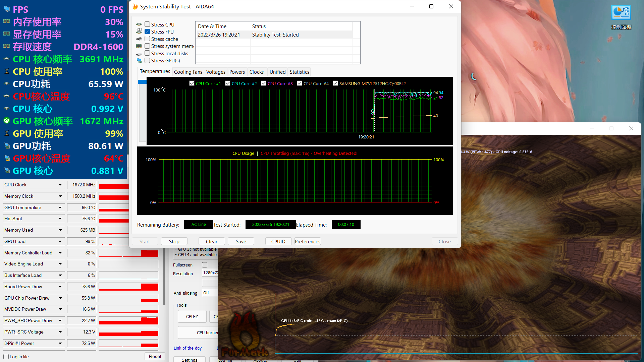Toggle CPU Core #4 graph checkbox

click(300, 83)
